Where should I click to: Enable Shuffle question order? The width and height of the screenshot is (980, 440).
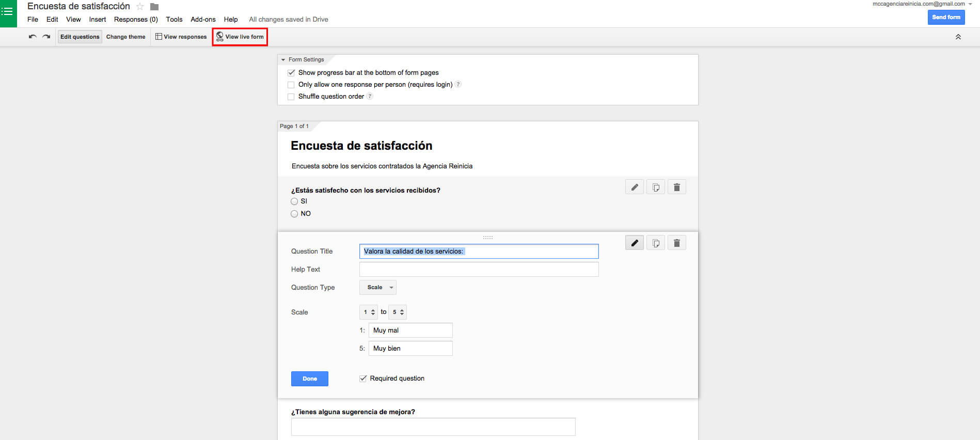pos(291,97)
